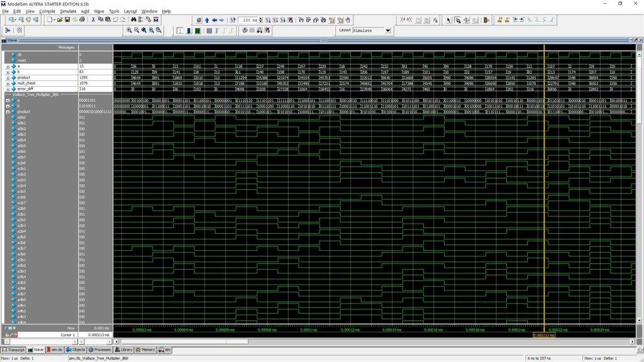
Task: Expand the mult_check signal
Action: click(8, 83)
